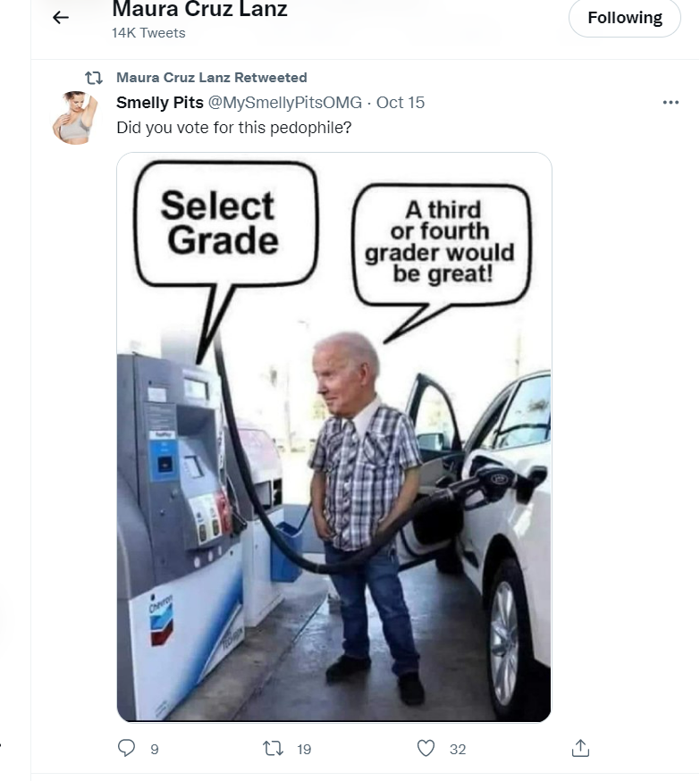This screenshot has width=700, height=781.
Task: Click the retweet count 19
Action: click(x=304, y=750)
